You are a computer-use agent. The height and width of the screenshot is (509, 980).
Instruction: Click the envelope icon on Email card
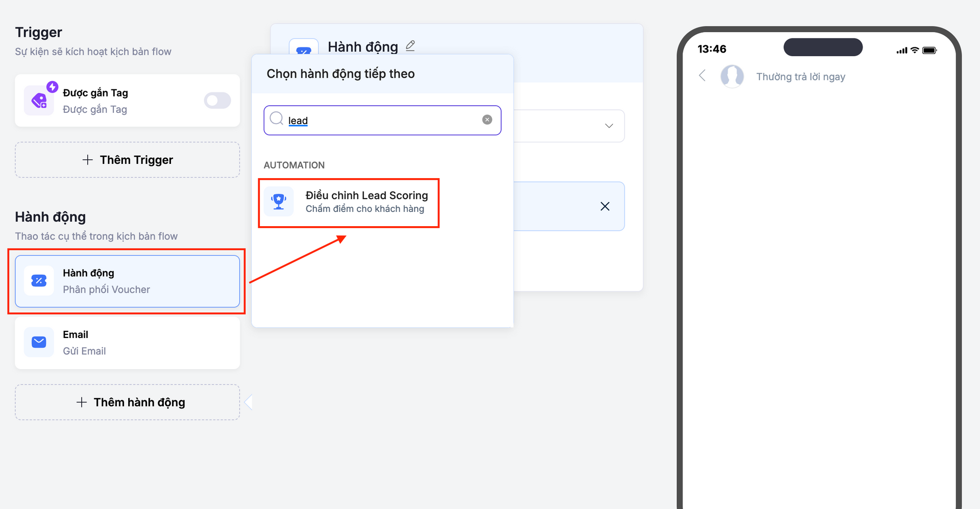tap(39, 343)
